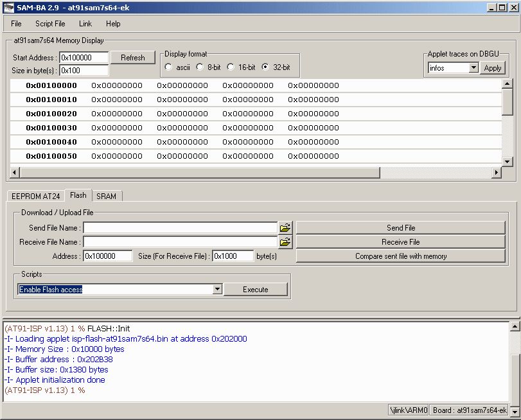Select the 8-bit display format
Screen dimensions: 521x420
click(200, 67)
